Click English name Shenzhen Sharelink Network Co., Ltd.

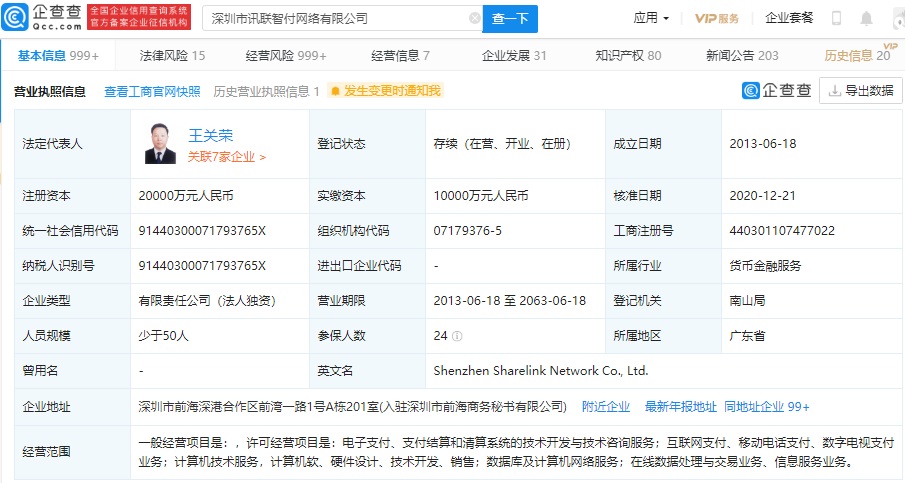click(541, 370)
